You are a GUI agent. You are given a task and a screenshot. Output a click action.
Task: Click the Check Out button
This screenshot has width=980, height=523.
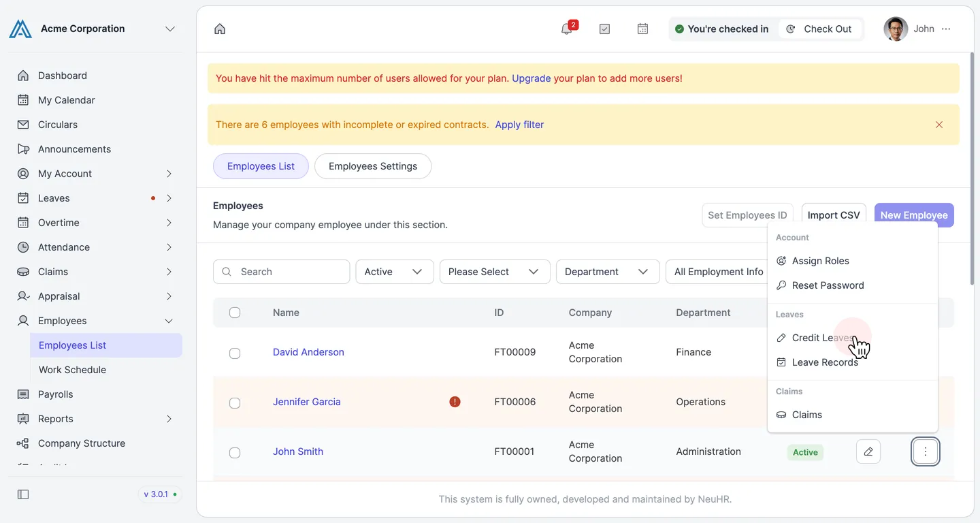click(820, 29)
